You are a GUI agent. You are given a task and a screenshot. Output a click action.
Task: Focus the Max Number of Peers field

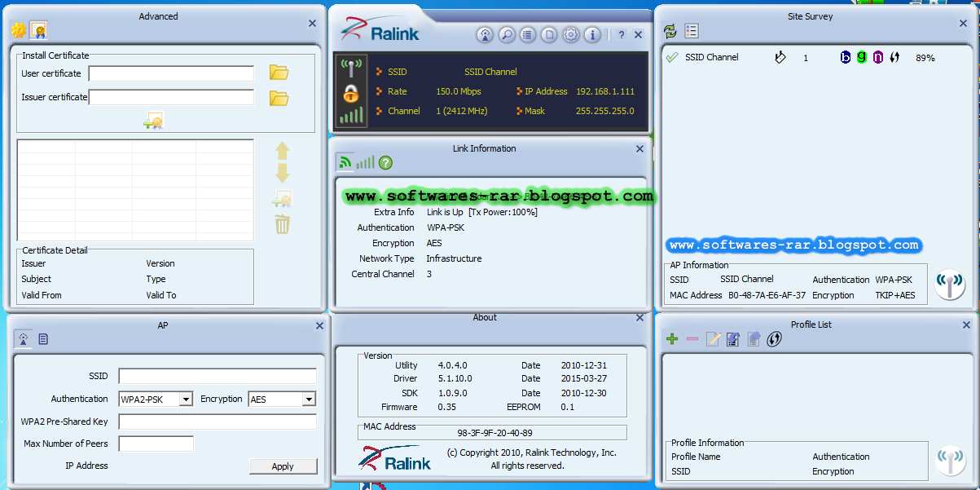[156, 444]
